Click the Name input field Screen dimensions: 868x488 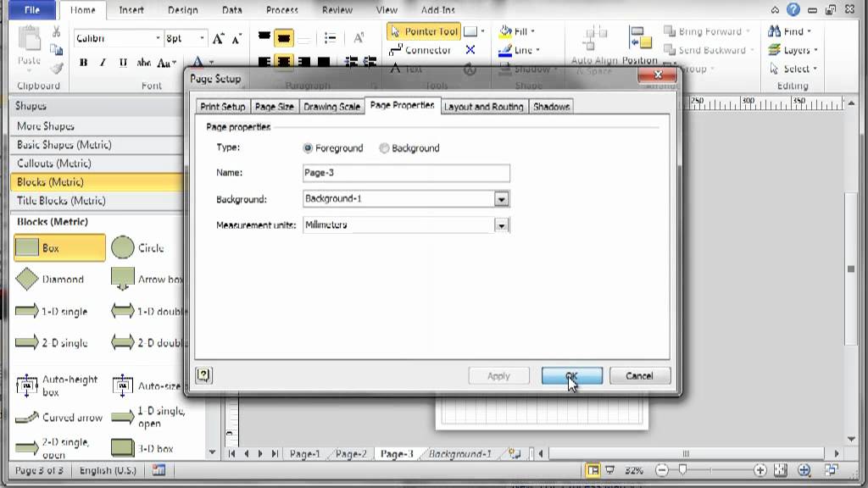[x=406, y=173]
